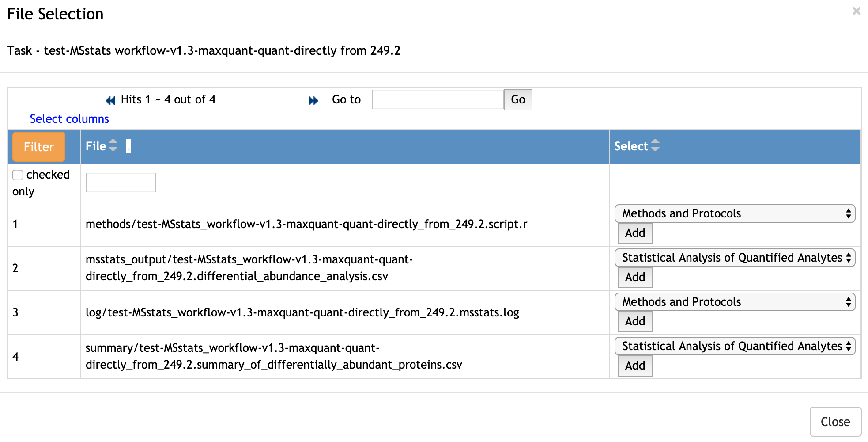This screenshot has width=868, height=442.
Task: Add the summary of differentially abundant proteins
Action: click(635, 366)
